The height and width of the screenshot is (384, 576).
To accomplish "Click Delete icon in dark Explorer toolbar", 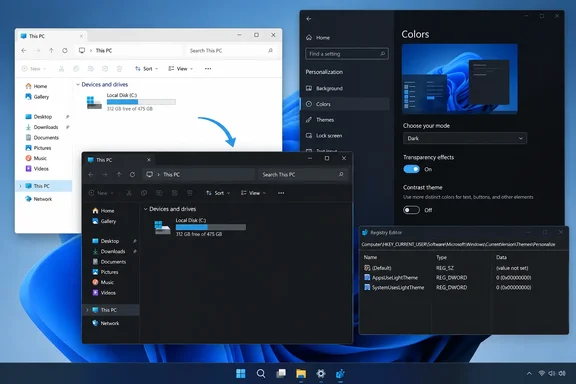I will 190,193.
